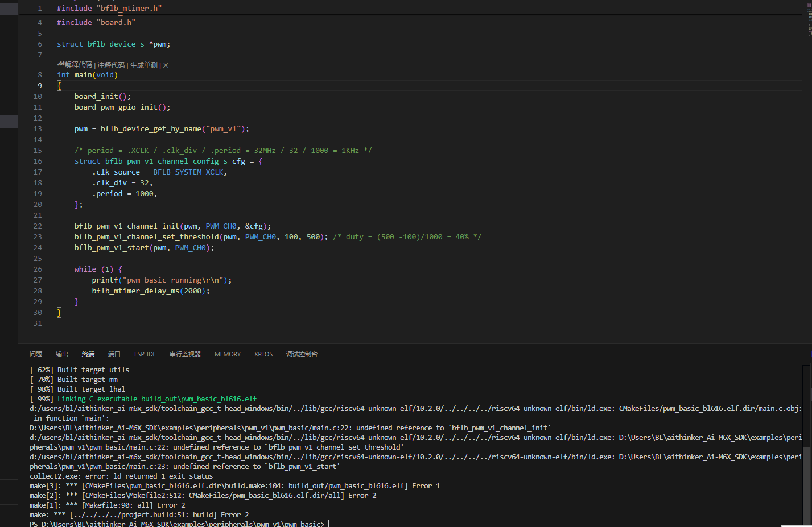Click the sticky header '#include "bflb_mtimer.h"'

[x=109, y=9]
